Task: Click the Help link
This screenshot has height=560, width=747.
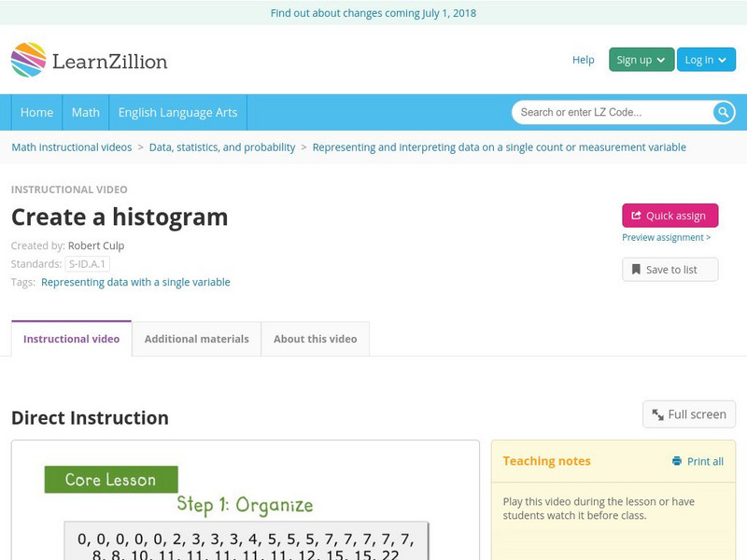Action: tap(583, 60)
